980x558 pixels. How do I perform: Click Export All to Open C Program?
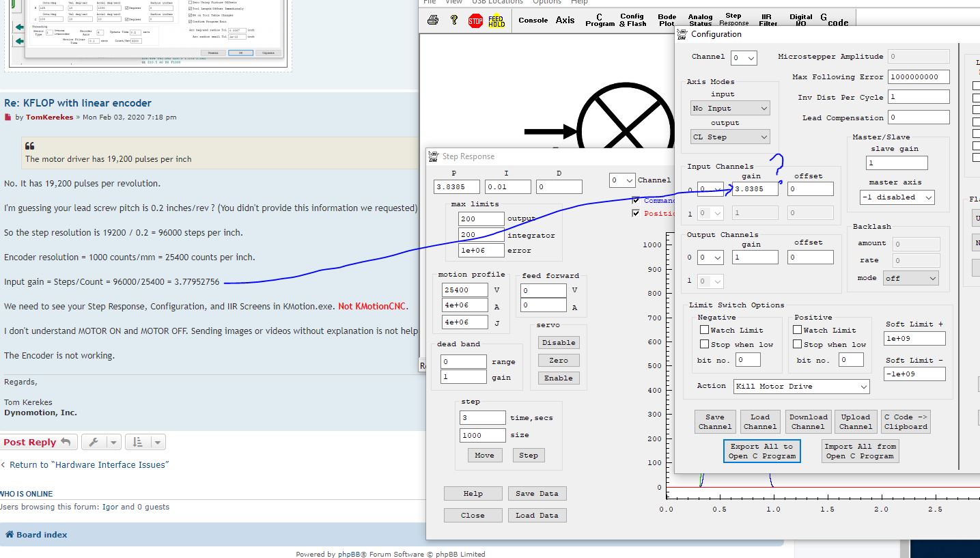tap(761, 451)
